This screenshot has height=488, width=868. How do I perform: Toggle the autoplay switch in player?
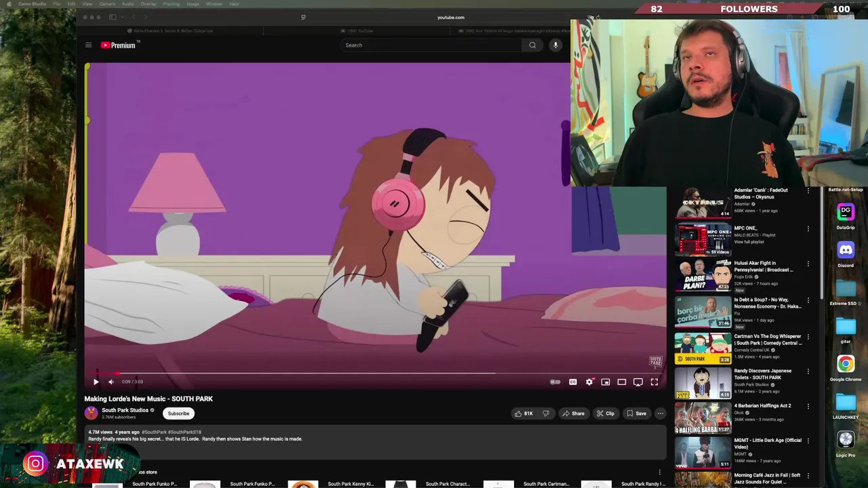555,382
